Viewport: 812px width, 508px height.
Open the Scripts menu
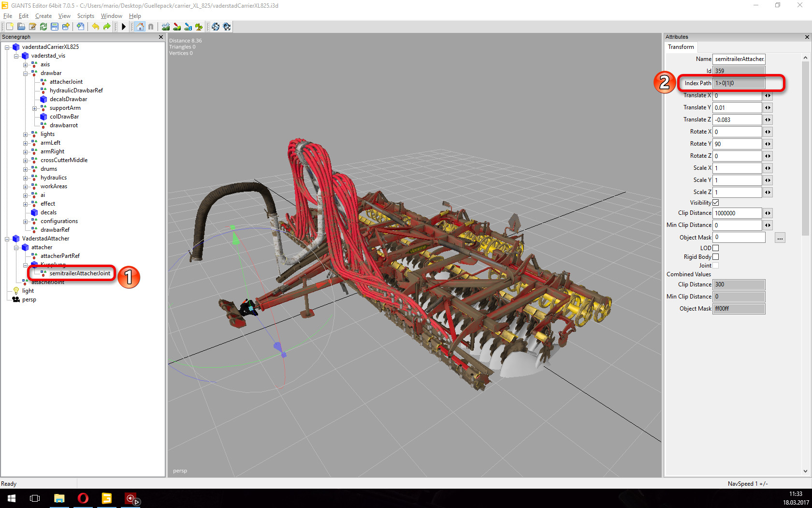86,16
